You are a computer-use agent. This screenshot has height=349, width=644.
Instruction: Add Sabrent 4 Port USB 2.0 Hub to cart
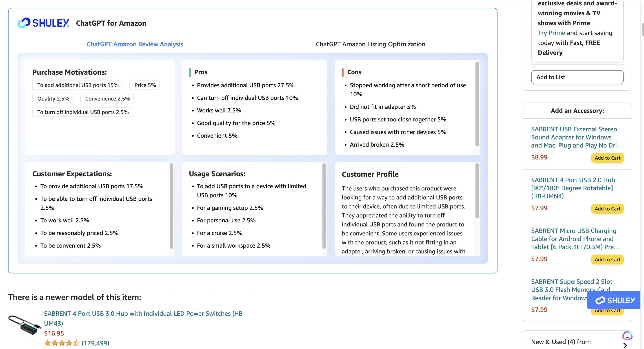pos(607,209)
